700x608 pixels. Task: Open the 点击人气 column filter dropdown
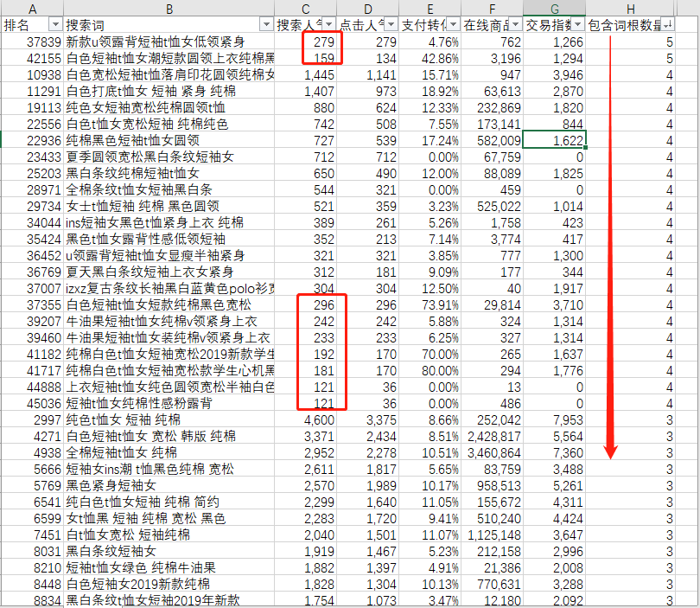pyautogui.click(x=391, y=24)
